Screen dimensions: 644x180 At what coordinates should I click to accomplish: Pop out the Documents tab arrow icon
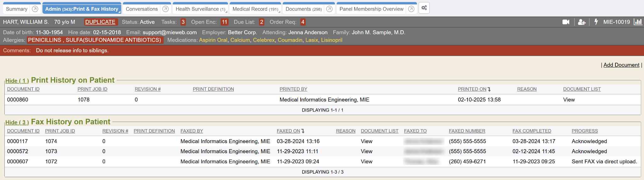point(329,9)
